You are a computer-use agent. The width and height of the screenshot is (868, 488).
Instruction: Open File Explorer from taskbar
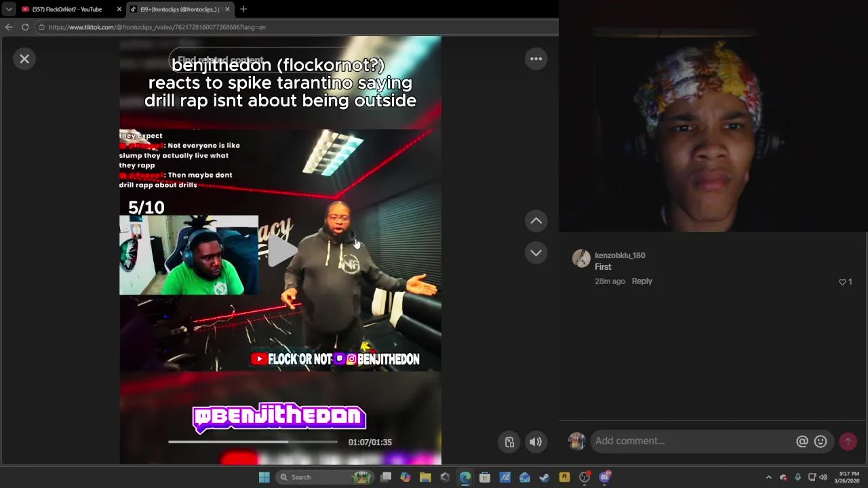coord(425,477)
